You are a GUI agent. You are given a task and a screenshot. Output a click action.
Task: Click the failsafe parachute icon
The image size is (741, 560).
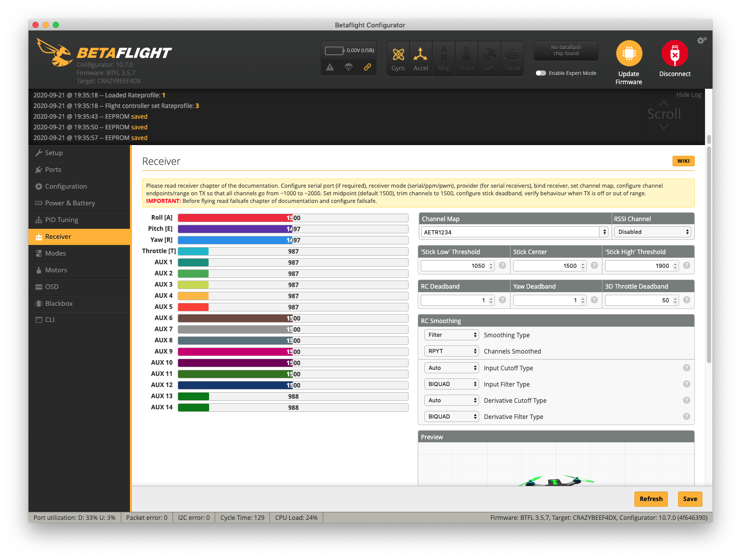point(349,67)
